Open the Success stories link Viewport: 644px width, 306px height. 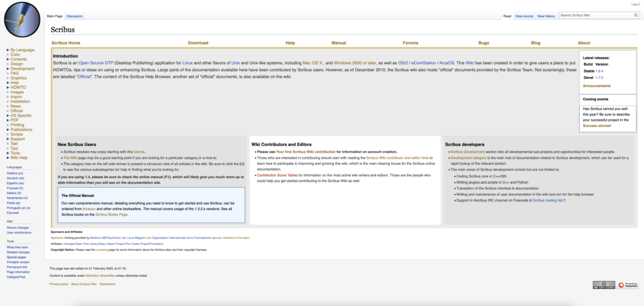[x=597, y=125]
